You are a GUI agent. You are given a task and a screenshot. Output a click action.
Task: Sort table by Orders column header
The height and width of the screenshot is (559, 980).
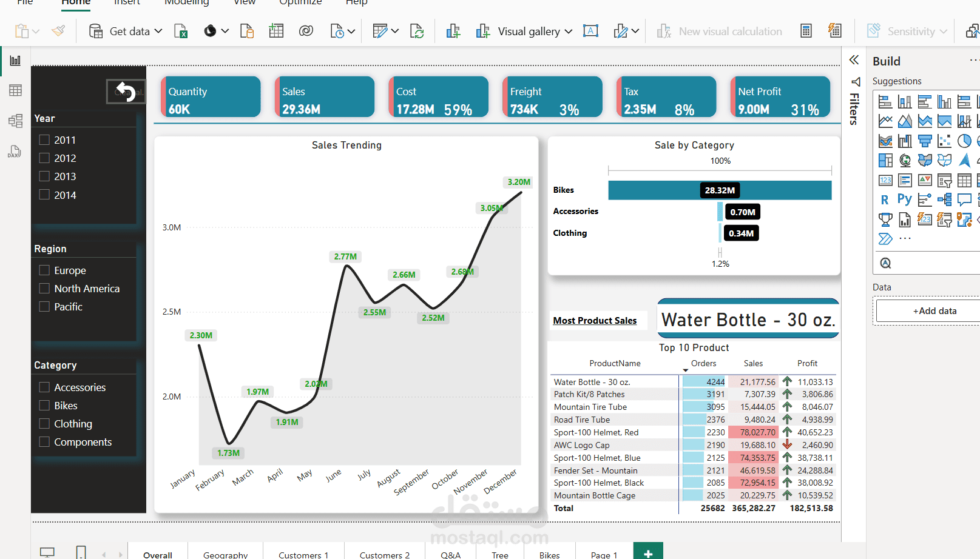tap(703, 363)
